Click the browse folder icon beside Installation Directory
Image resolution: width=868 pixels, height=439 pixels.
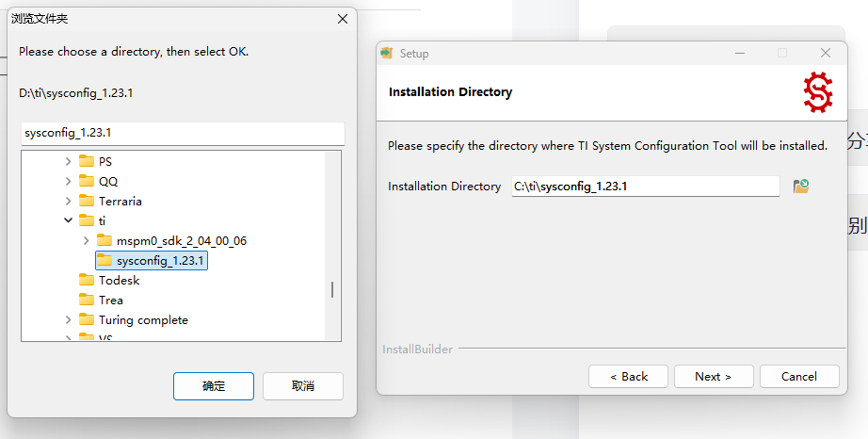click(800, 186)
